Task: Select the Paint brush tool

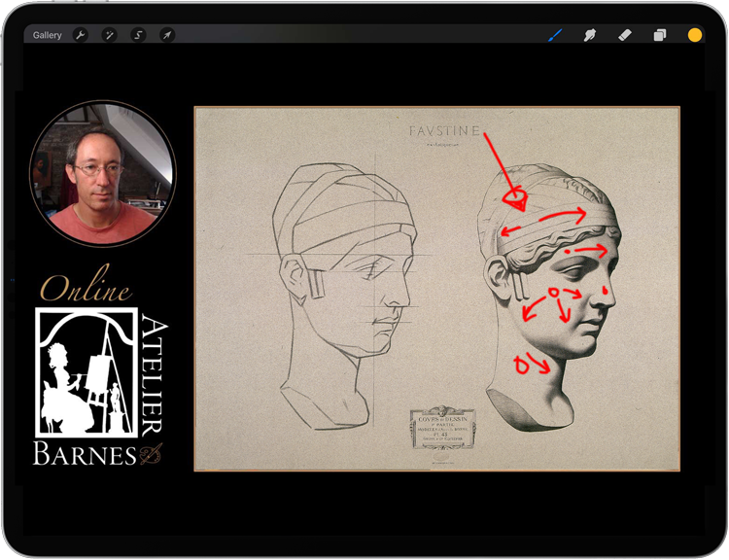Action: [x=555, y=35]
